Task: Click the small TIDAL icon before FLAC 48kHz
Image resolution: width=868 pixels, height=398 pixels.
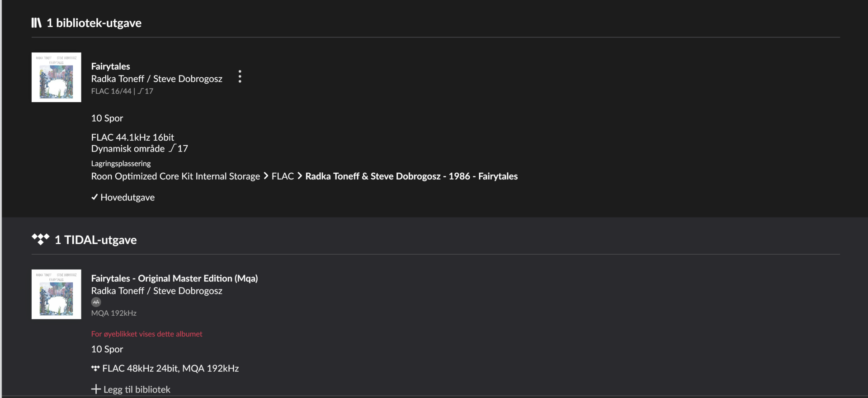Action: click(x=95, y=368)
